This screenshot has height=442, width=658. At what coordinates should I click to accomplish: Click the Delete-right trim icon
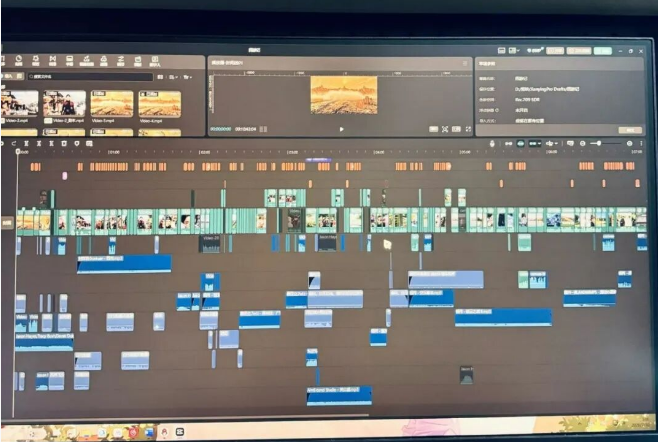pyautogui.click(x=51, y=144)
